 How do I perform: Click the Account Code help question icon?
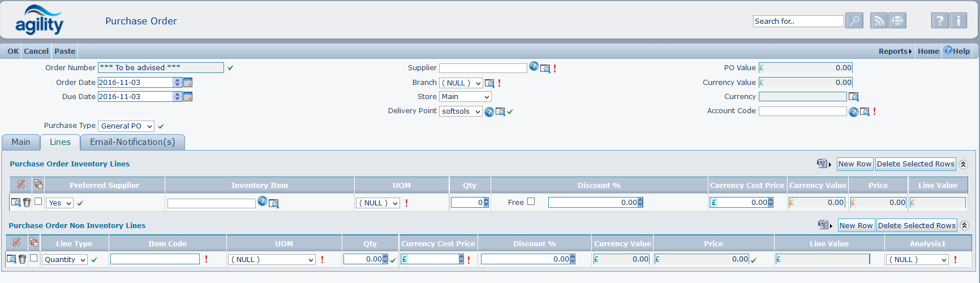click(x=853, y=112)
